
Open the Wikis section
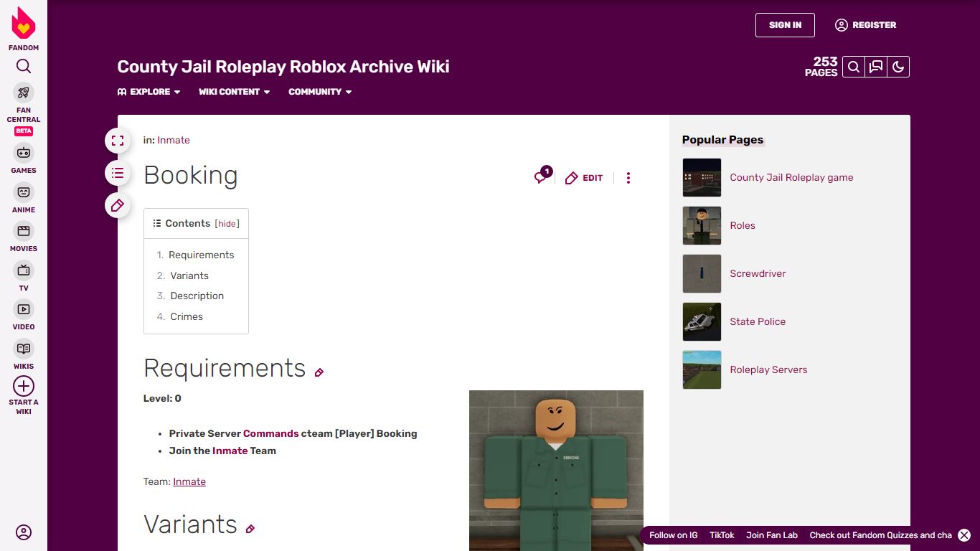(24, 354)
